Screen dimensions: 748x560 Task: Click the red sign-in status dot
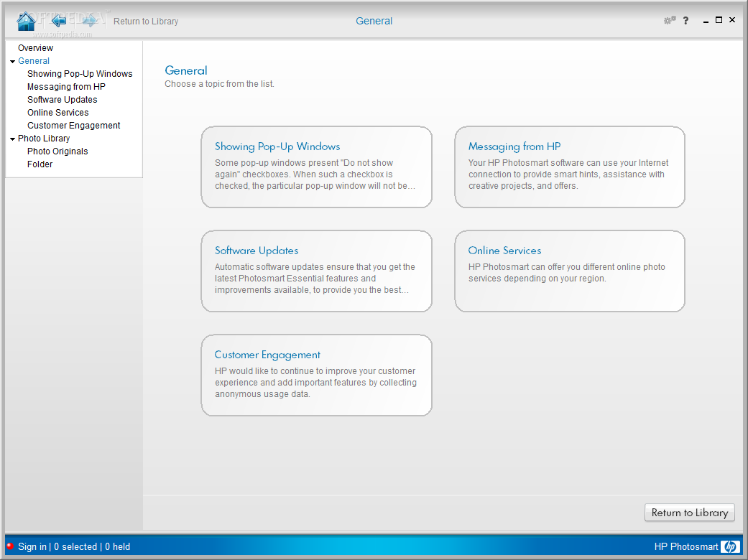coord(9,546)
